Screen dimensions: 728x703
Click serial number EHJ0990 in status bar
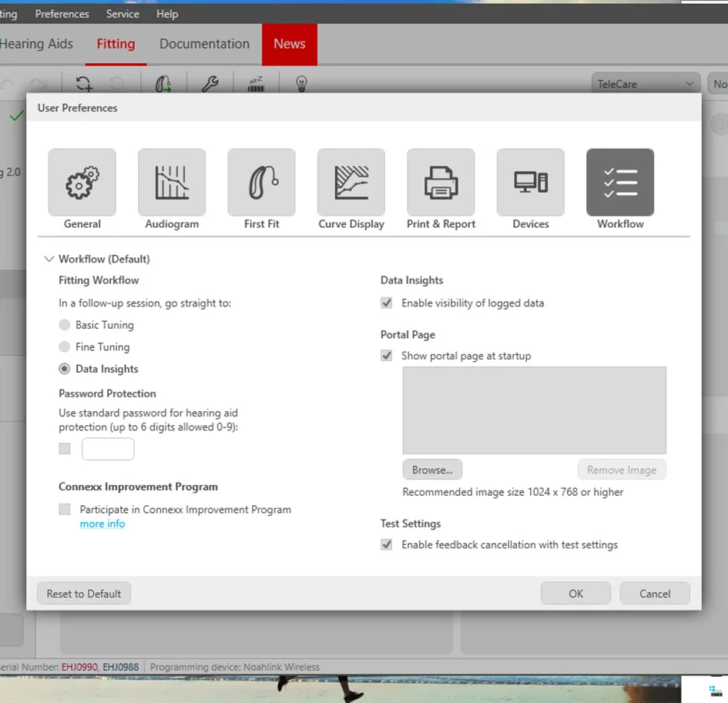[79, 667]
